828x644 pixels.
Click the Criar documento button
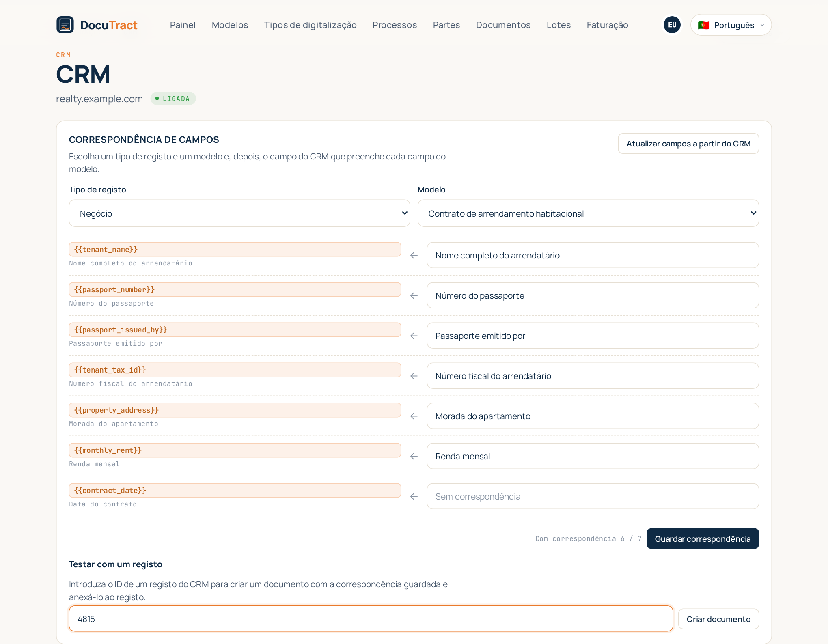(718, 619)
